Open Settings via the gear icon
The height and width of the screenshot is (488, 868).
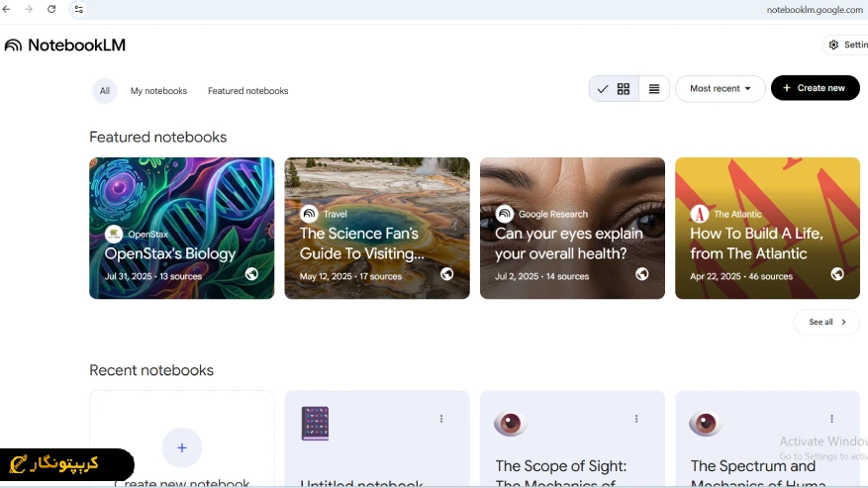tap(833, 45)
